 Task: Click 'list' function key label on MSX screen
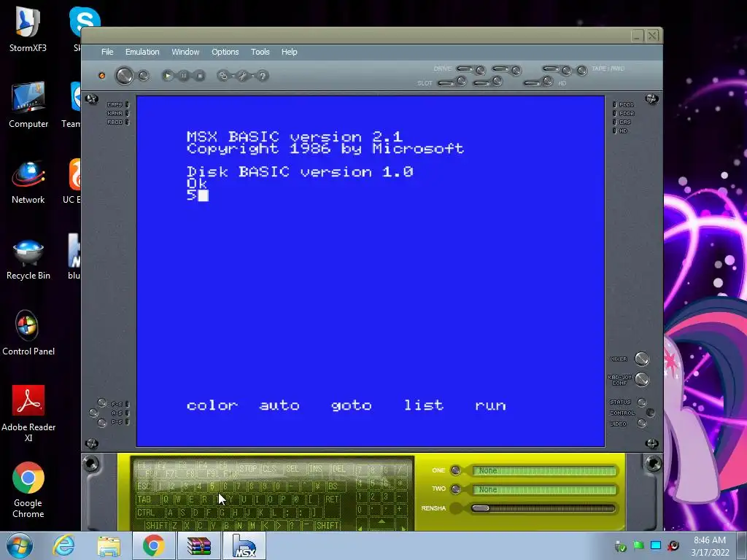coord(424,405)
